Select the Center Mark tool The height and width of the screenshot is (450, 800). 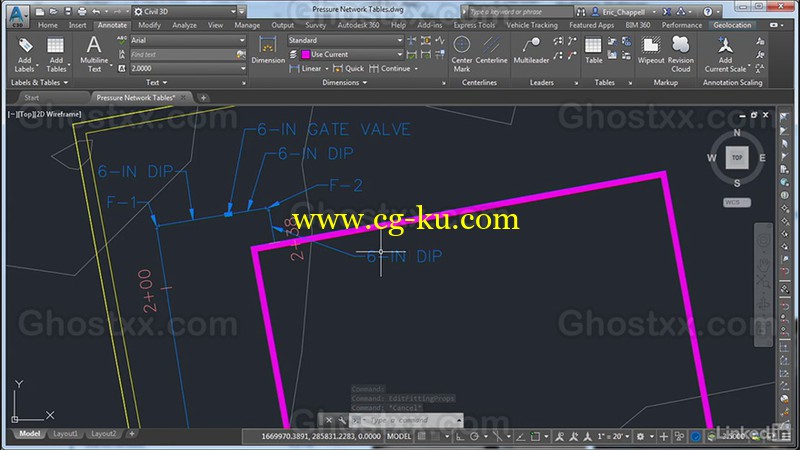pyautogui.click(x=462, y=55)
